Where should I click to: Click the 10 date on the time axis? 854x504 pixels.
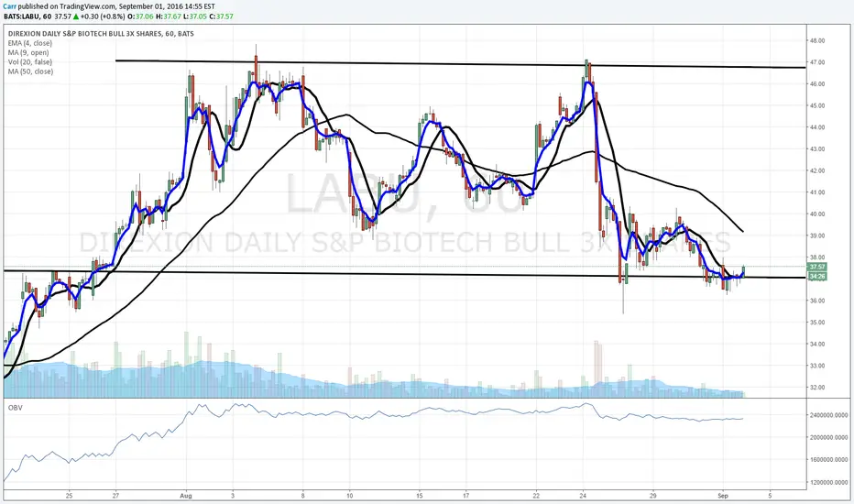tap(350, 496)
